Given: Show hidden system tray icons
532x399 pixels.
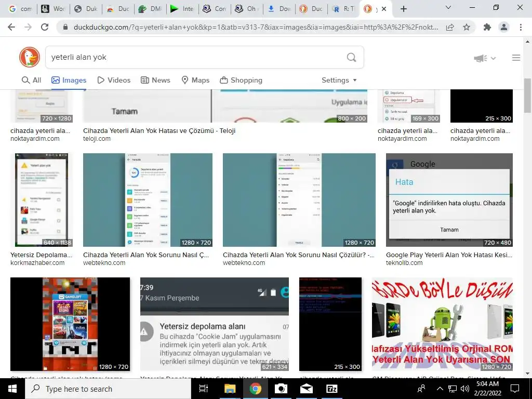Looking at the screenshot, I should [x=440, y=389].
